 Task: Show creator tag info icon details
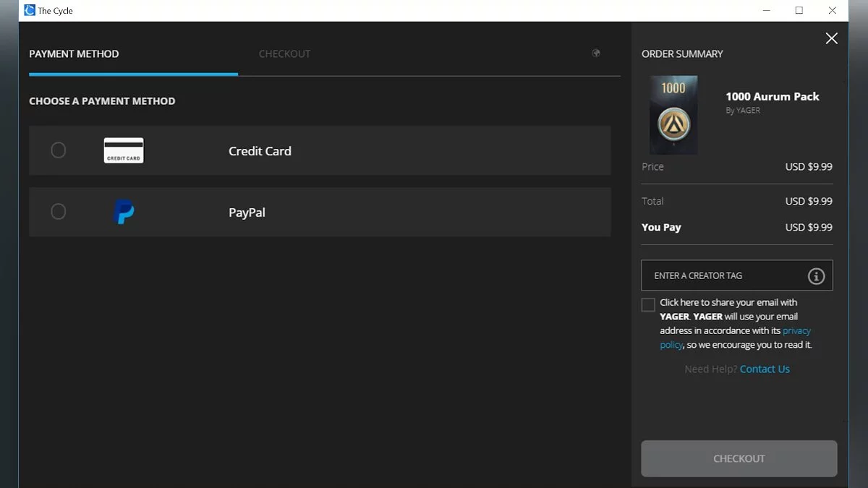click(816, 276)
